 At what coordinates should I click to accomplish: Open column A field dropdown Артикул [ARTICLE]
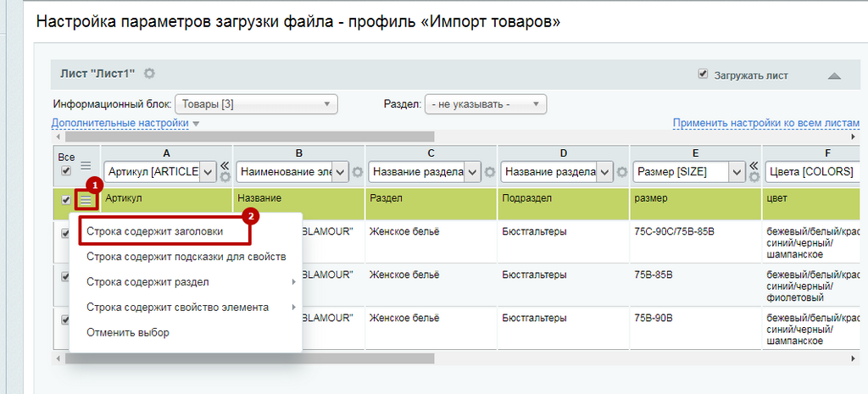coord(159,171)
